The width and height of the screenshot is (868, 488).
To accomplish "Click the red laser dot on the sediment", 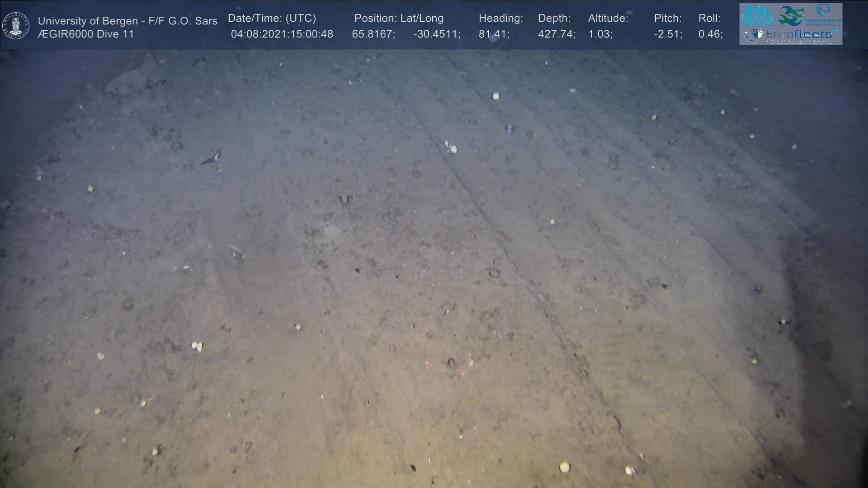I will coord(462,374).
